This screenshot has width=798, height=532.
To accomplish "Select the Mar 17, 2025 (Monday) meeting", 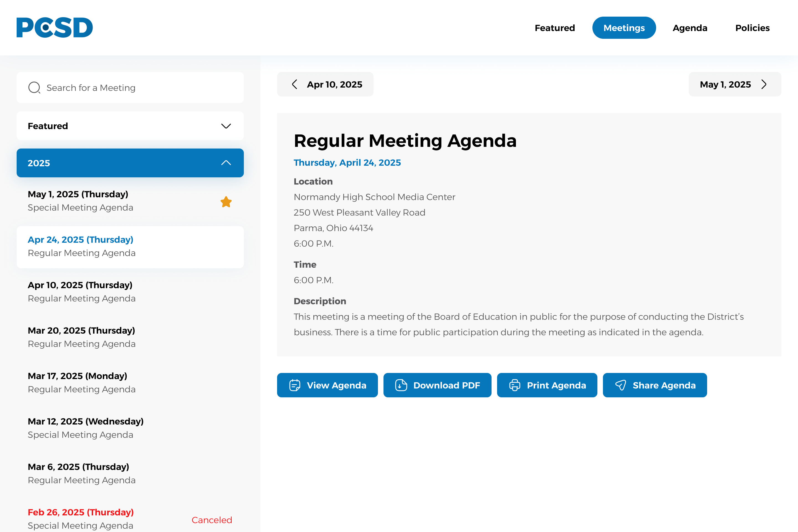I will 81,382.
